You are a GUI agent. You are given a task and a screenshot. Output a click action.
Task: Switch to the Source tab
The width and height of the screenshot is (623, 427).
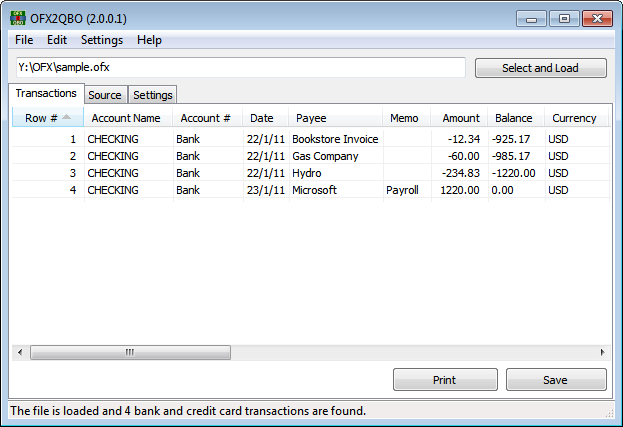[105, 95]
